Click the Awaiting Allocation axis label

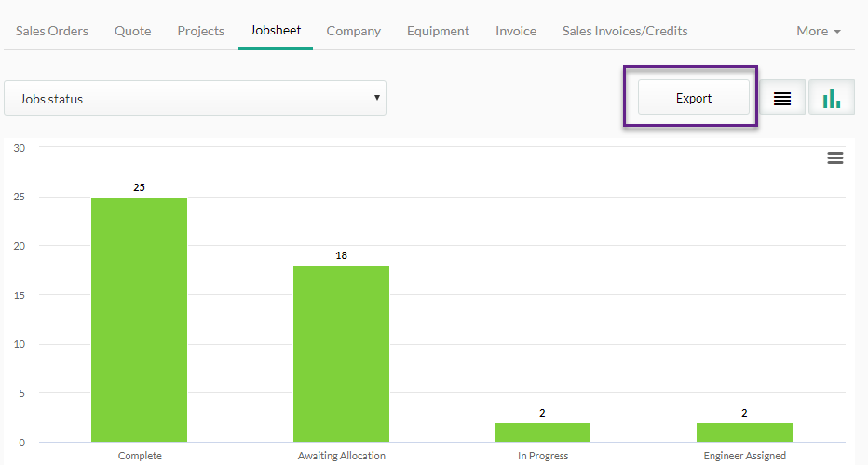pyautogui.click(x=342, y=456)
